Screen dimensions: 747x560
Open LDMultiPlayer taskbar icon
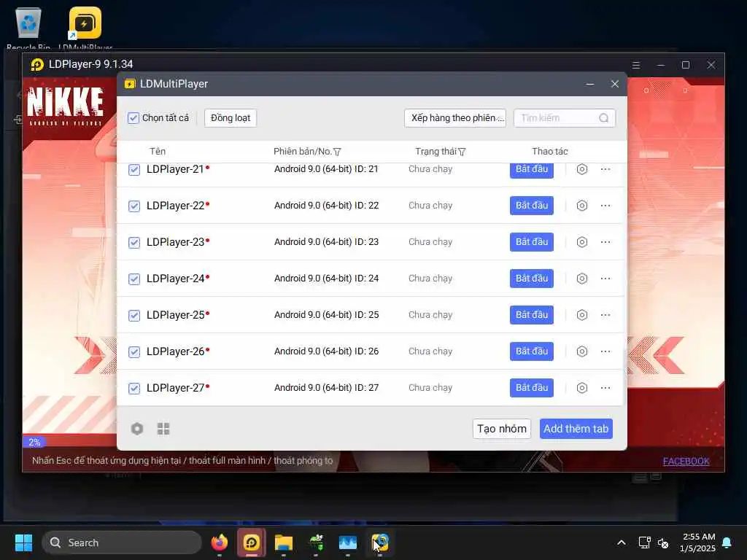pos(380,542)
